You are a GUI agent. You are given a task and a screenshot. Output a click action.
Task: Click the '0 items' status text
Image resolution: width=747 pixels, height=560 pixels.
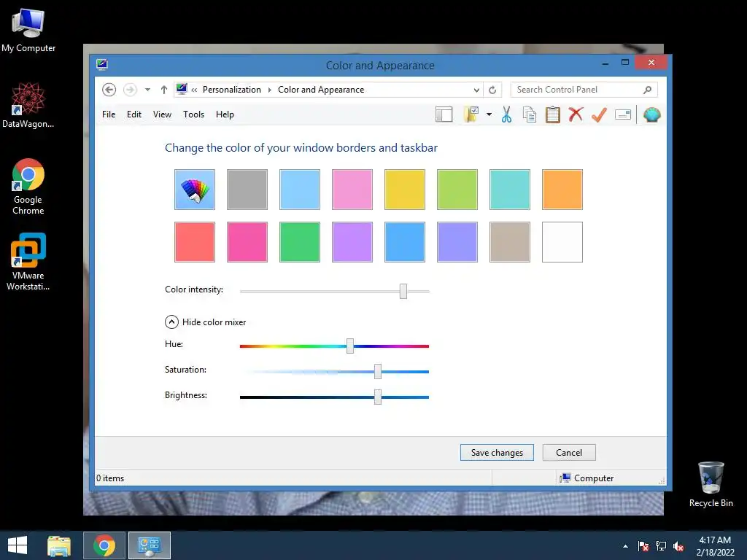(110, 478)
